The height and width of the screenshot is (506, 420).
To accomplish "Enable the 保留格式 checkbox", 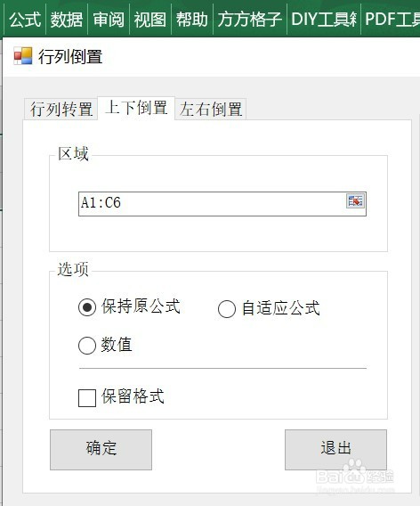I will (x=87, y=397).
